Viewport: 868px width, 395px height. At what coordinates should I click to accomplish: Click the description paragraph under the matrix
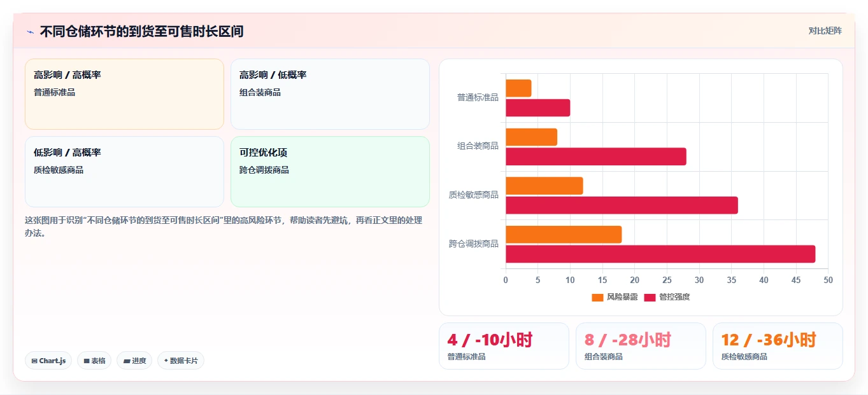tap(224, 226)
